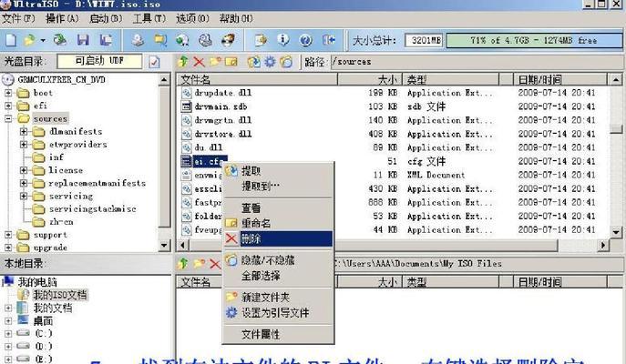
Task: Click the Save floppy disk icon
Action: point(83,40)
